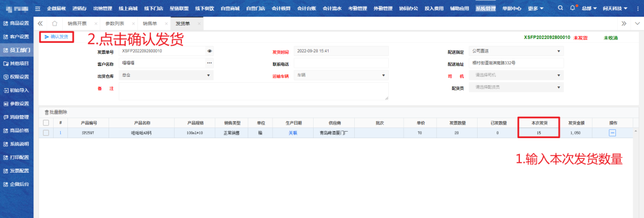Check the checkbox for row 1 哇哈哈AD钙

click(x=46, y=133)
